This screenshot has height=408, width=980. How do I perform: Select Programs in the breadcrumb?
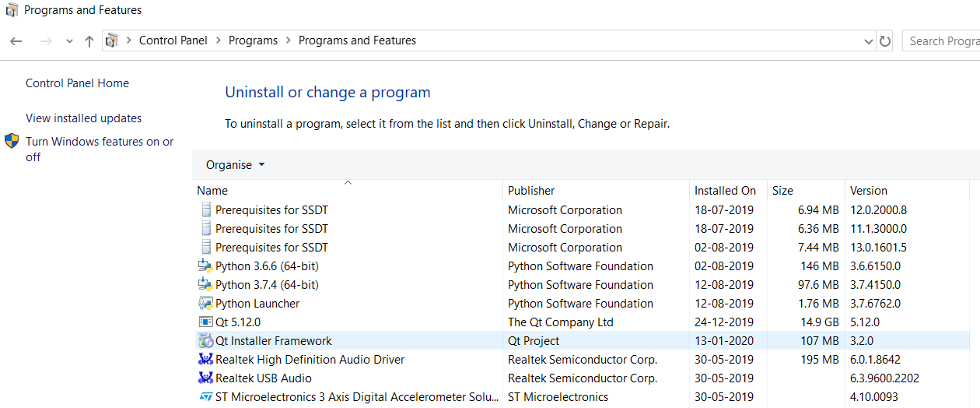click(x=253, y=40)
